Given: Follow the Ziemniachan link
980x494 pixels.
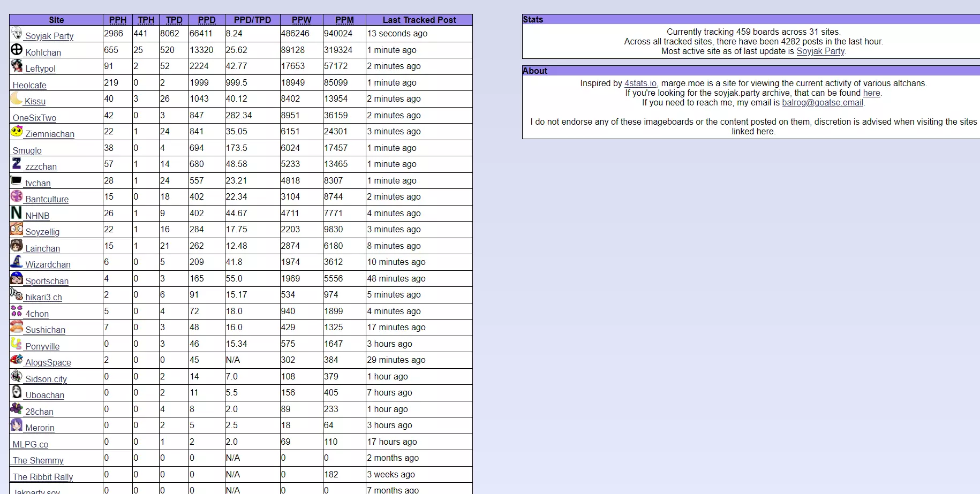Looking at the screenshot, I should [x=50, y=134].
